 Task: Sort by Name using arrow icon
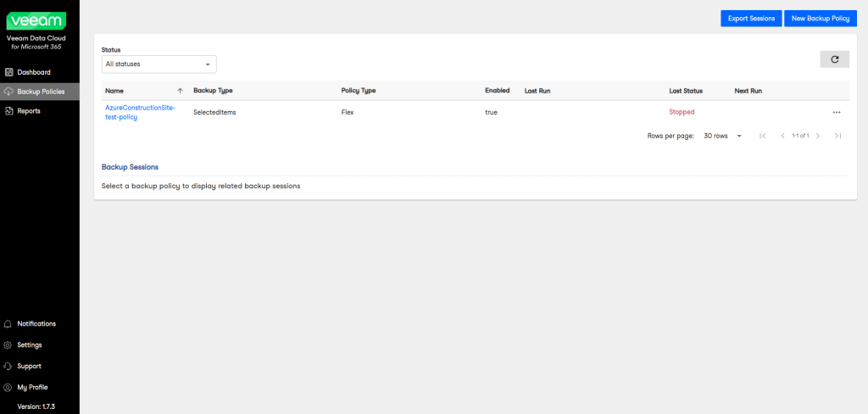180,91
